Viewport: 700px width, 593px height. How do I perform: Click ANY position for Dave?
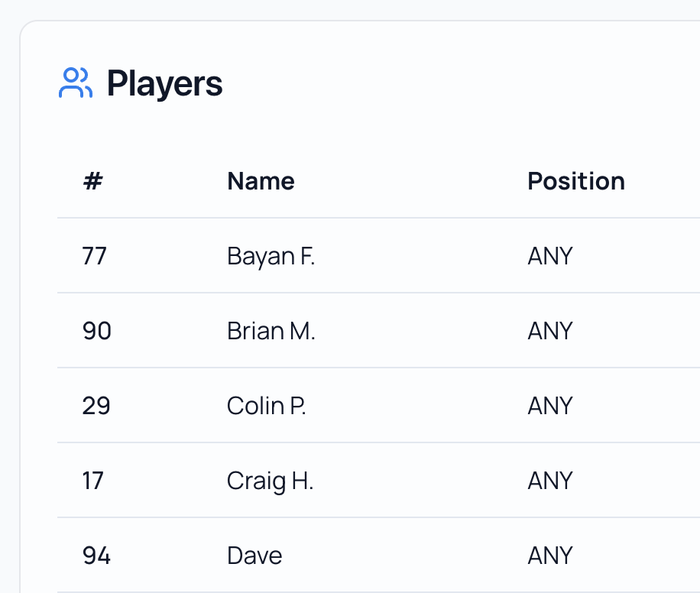tap(549, 556)
